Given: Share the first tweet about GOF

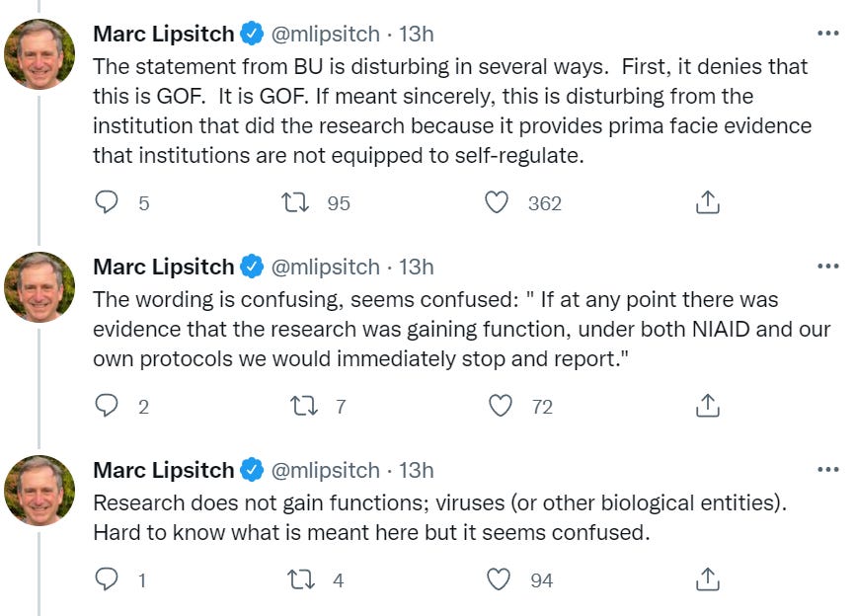Looking at the screenshot, I should [x=706, y=203].
